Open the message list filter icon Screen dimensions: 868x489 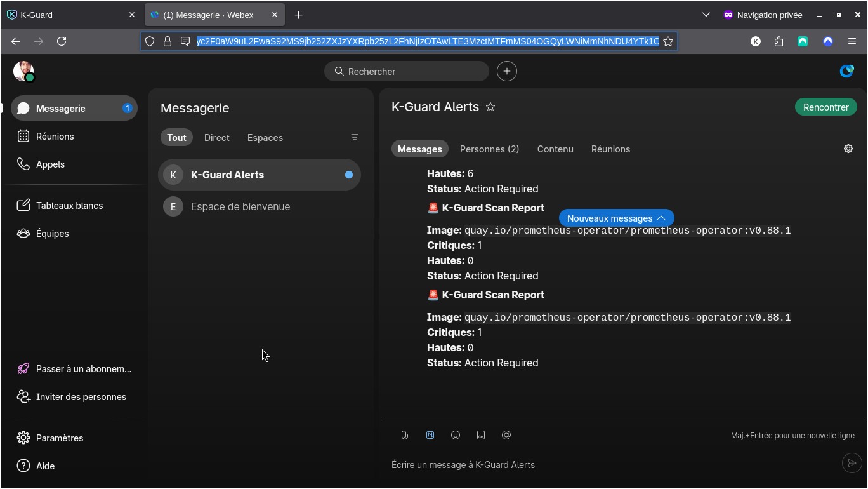pos(355,137)
